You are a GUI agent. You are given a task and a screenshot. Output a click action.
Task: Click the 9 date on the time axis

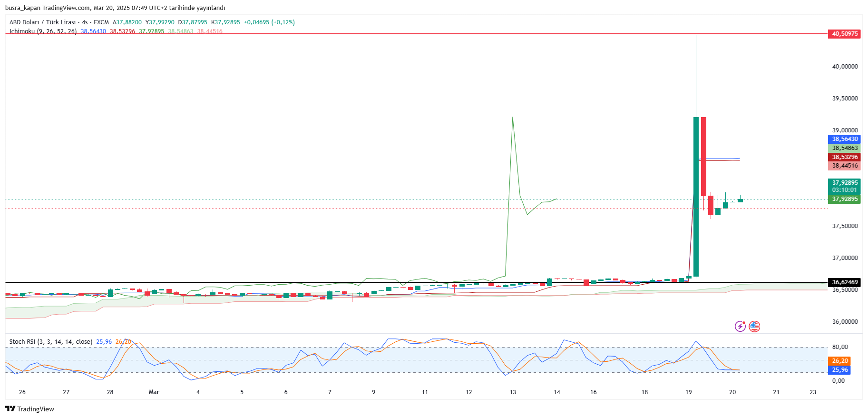click(x=374, y=392)
